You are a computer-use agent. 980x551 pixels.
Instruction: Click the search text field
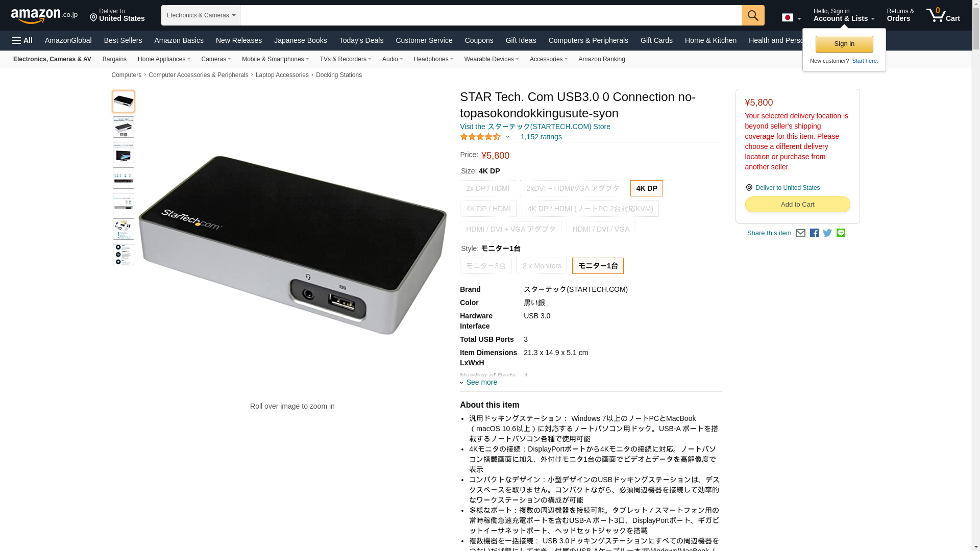pos(491,15)
